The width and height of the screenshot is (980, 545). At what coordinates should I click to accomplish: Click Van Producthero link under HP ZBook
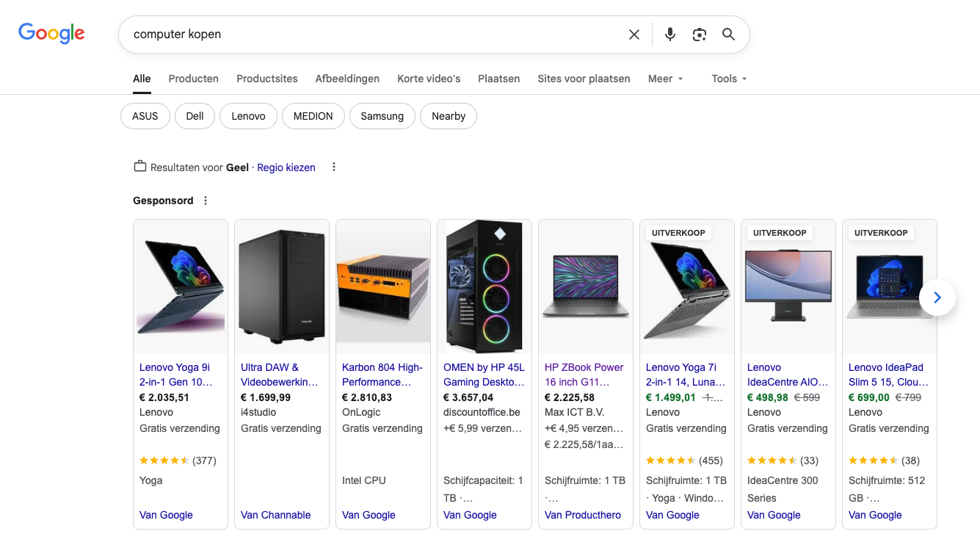(x=583, y=515)
